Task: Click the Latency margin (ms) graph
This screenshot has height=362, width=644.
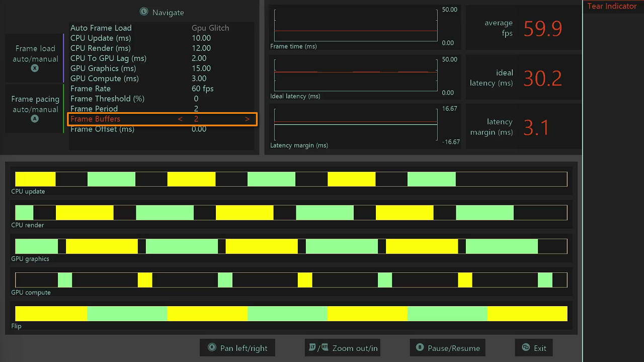Action: tap(356, 124)
